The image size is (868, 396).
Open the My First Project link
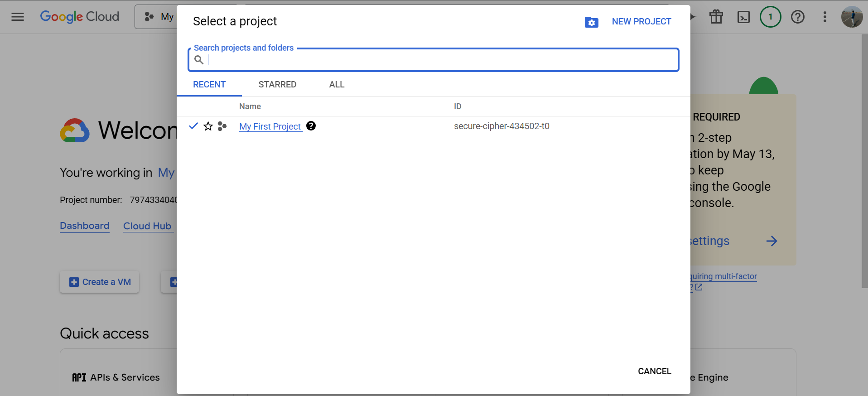click(x=270, y=126)
